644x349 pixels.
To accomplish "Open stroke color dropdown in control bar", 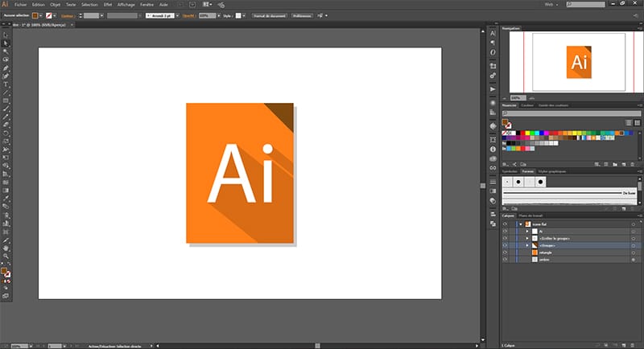I will (x=54, y=15).
